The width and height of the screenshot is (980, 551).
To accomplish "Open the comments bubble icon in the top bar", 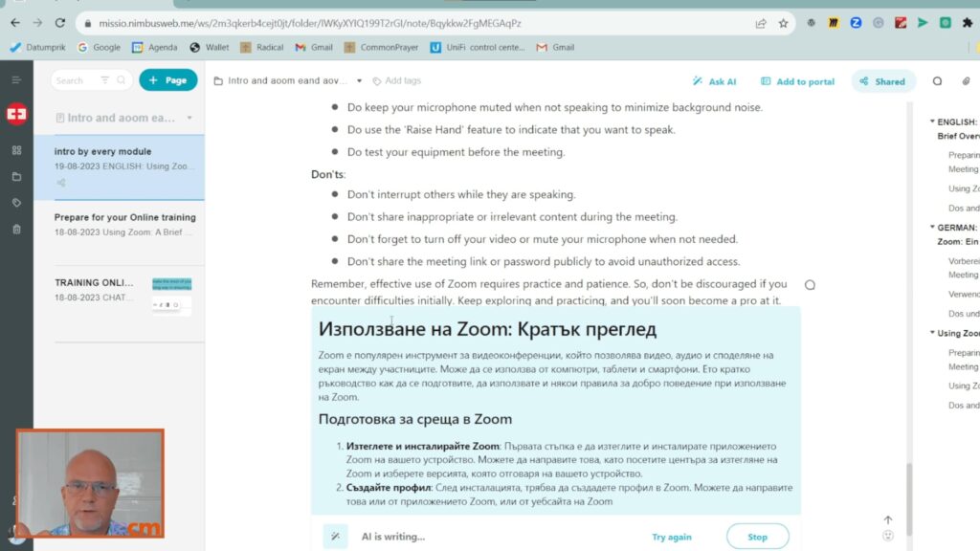I will point(937,81).
